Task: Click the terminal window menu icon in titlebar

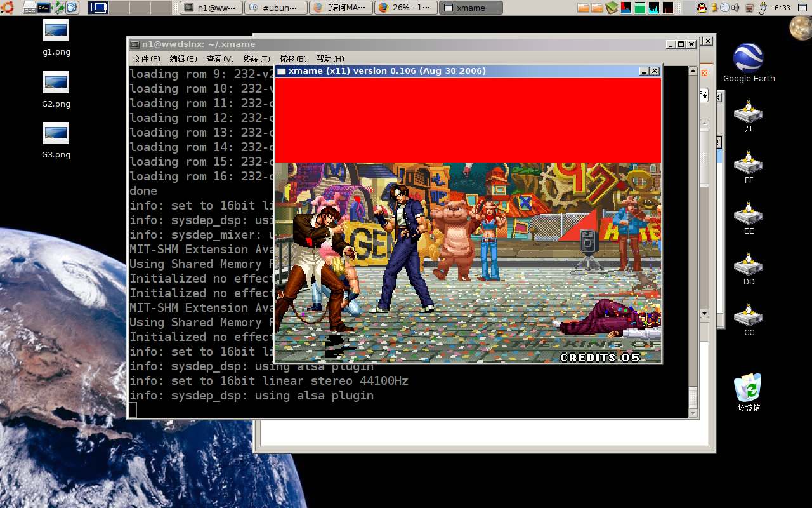Action: click(134, 44)
